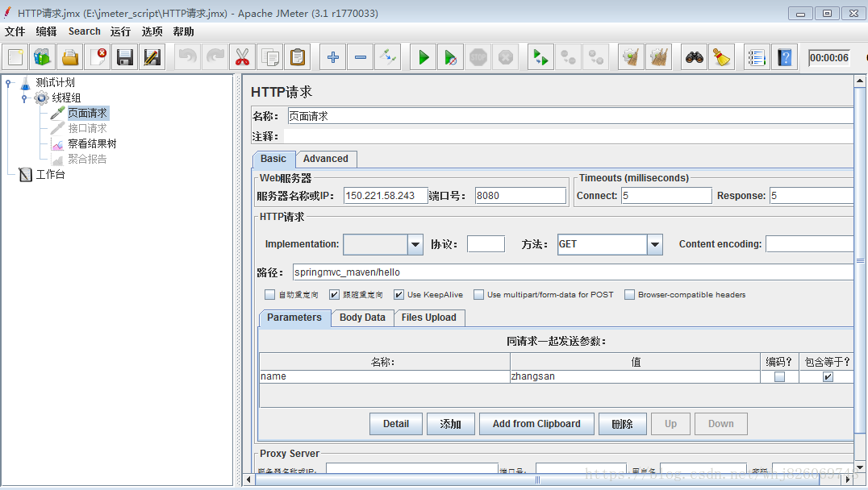The height and width of the screenshot is (490, 868).
Task: Click the Redo arrow icon
Action: tap(215, 57)
